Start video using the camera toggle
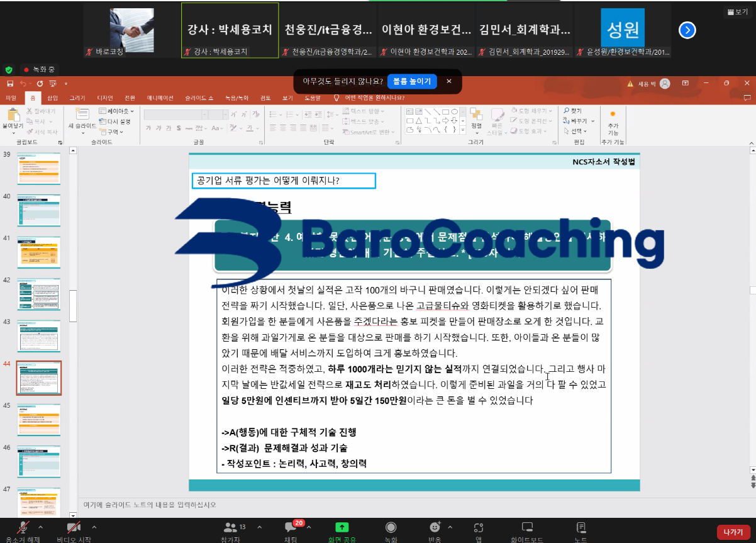The height and width of the screenshot is (543, 756). tap(74, 529)
